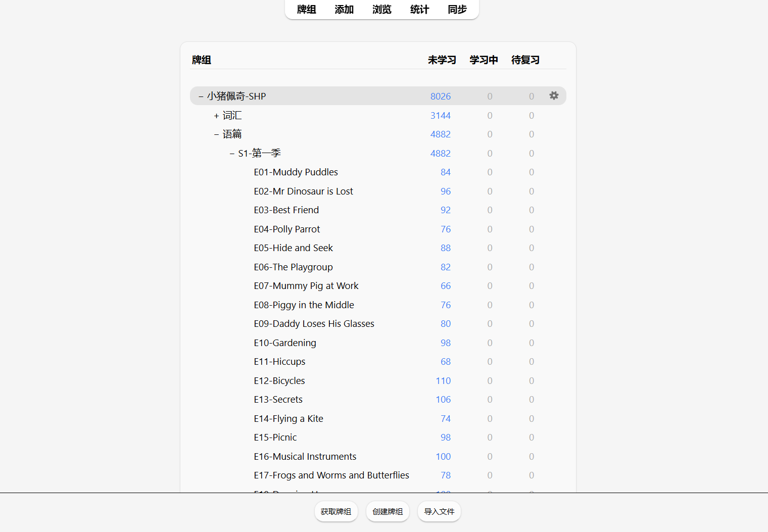Screen dimensions: 768x532
Task: Click the 学习中 column header
Action: click(x=484, y=60)
